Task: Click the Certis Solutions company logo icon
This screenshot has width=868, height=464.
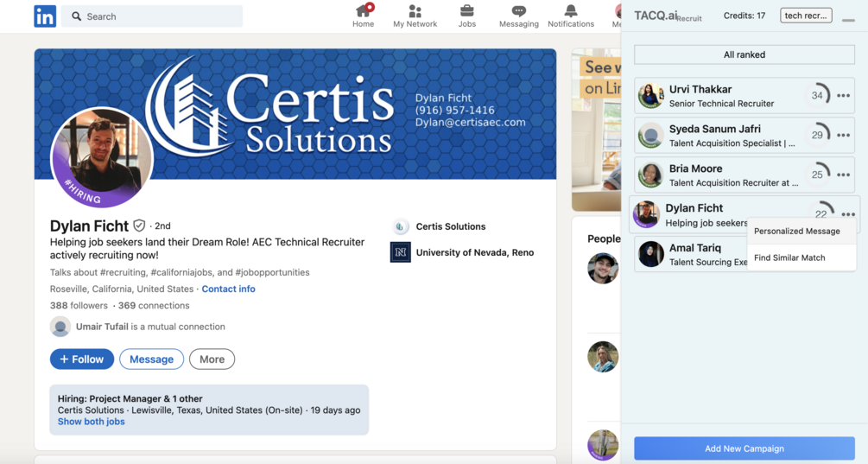Action: (400, 226)
